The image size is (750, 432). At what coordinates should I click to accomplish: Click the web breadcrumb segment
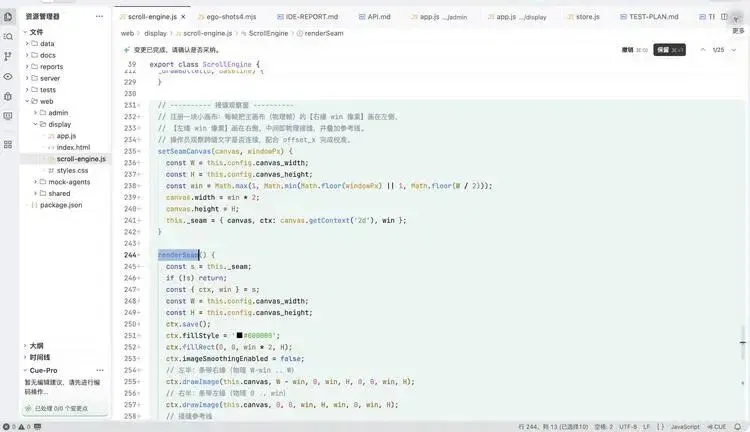click(127, 33)
